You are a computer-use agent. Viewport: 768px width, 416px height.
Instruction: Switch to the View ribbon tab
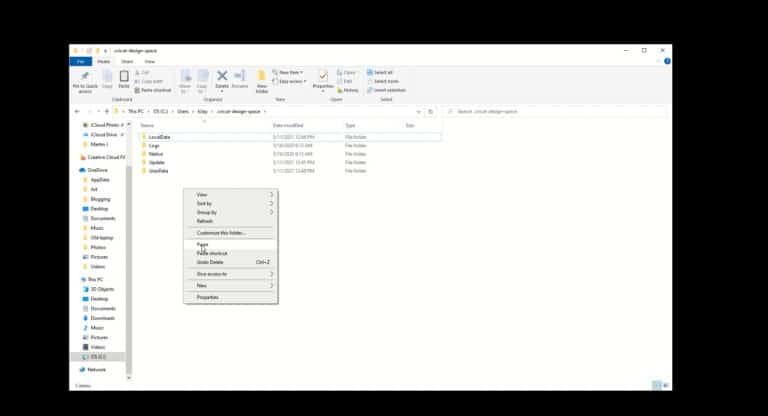tap(149, 61)
